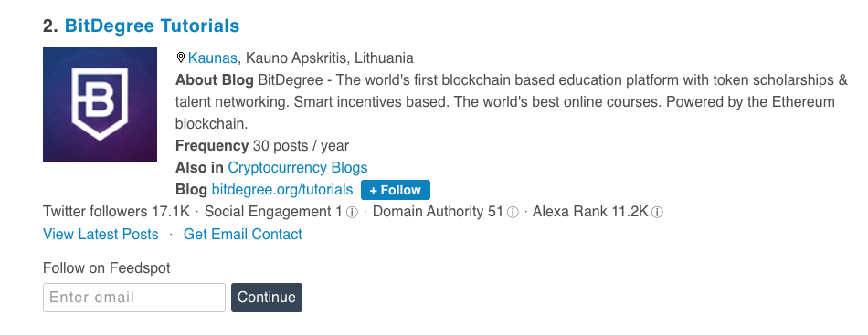Image resolution: width=868 pixels, height=335 pixels.
Task: Click the Follow on Feedspot label
Action: (x=106, y=268)
